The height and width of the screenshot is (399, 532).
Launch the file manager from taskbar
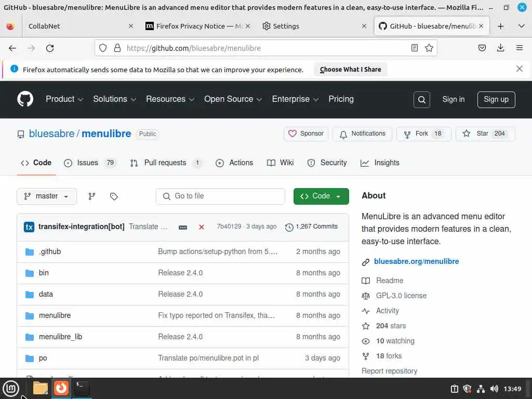tap(40, 388)
